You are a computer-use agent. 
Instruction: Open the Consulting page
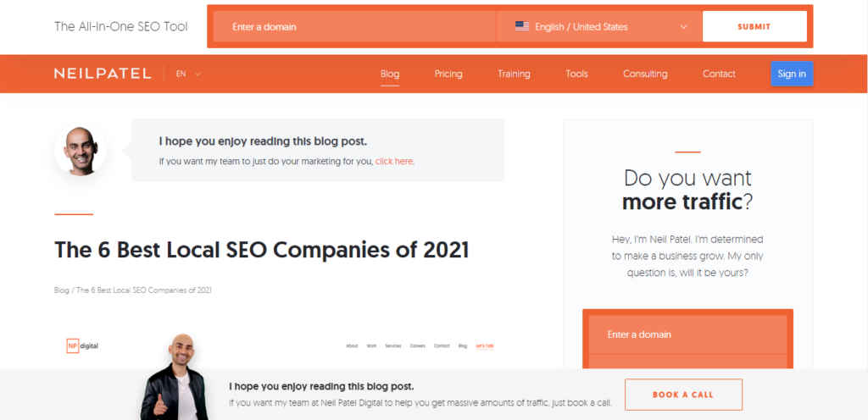645,74
